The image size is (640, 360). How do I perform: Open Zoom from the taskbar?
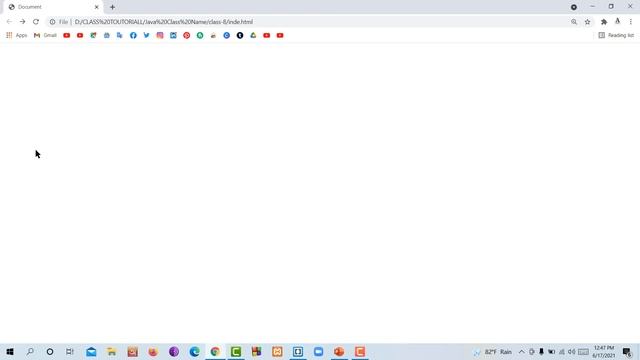coord(318,351)
